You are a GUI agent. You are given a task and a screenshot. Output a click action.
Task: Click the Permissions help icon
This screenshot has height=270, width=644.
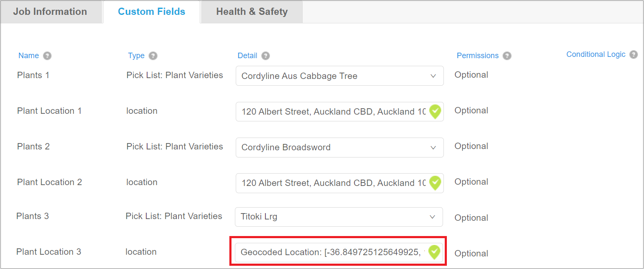(x=507, y=56)
